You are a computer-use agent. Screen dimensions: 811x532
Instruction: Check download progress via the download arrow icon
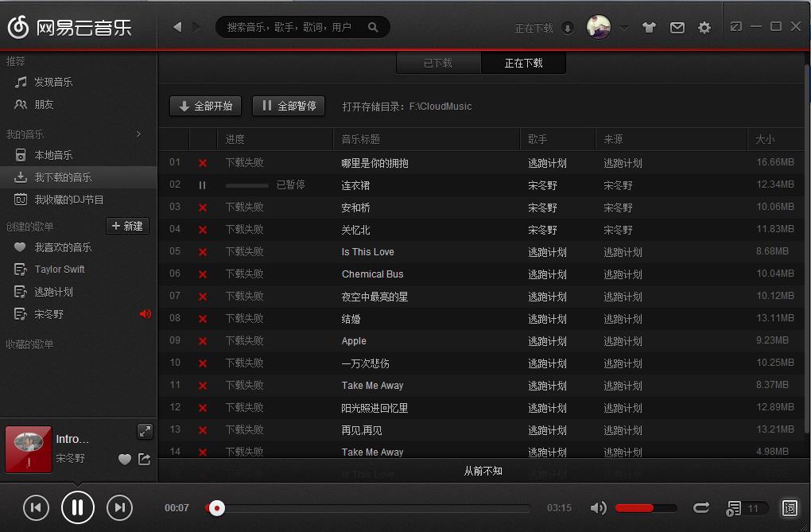(x=567, y=26)
